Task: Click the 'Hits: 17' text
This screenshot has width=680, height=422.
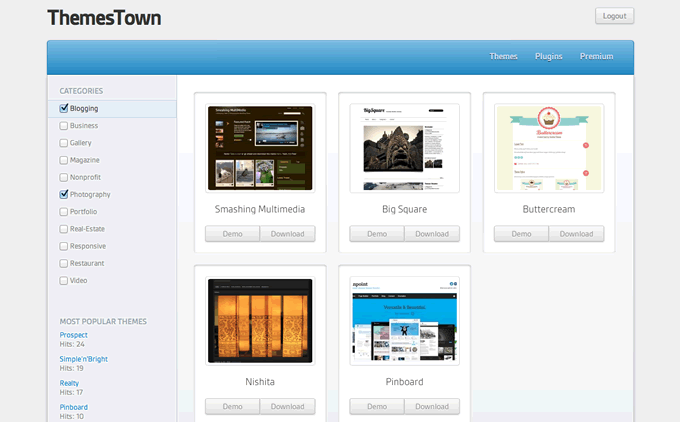Action: coord(71,392)
